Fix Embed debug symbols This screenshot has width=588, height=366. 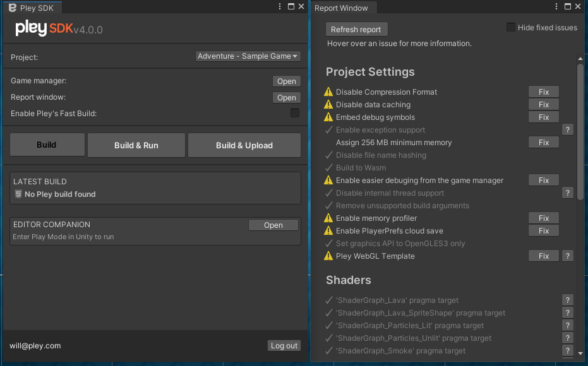pos(544,117)
